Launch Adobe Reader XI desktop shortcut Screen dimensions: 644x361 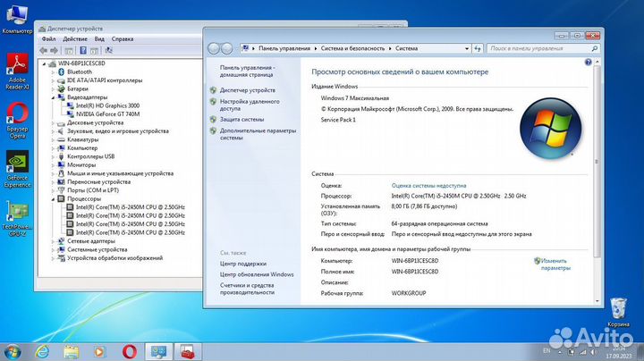[17, 71]
